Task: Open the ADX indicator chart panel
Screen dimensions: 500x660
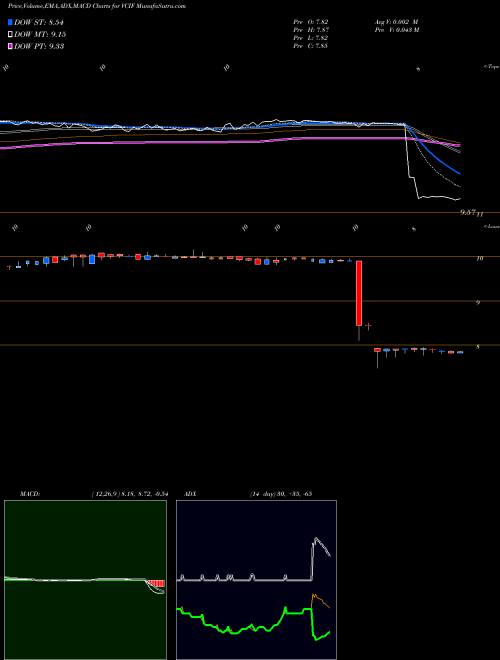Action: pyautogui.click(x=256, y=580)
